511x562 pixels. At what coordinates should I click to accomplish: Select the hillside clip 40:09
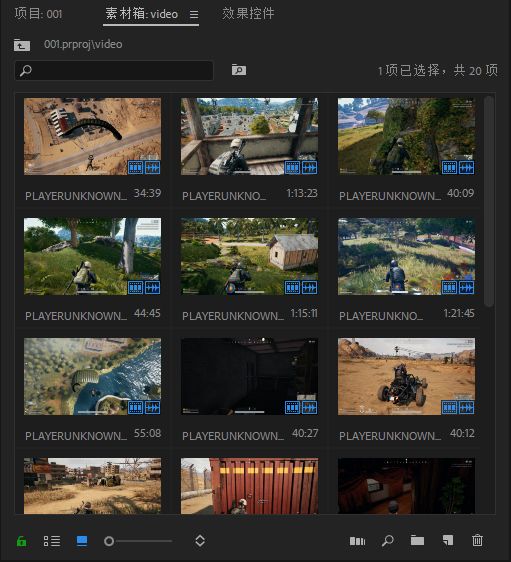coord(406,137)
